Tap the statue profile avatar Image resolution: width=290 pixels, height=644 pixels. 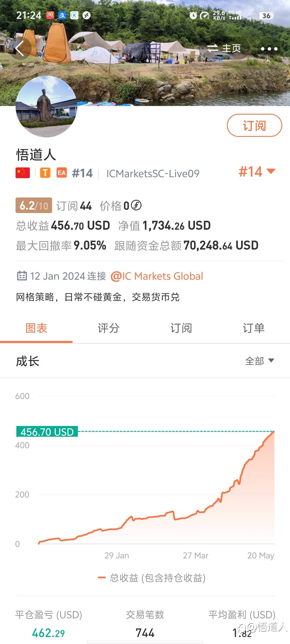coord(46,107)
